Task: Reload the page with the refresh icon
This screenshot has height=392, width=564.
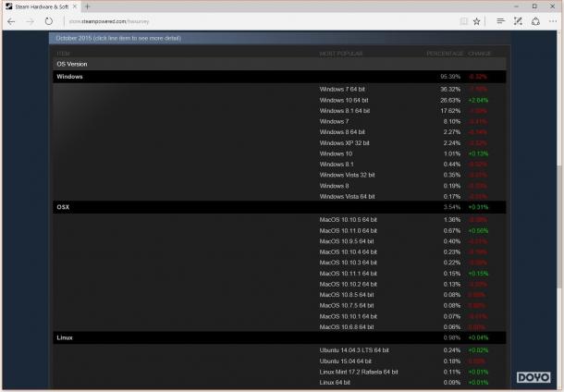Action: point(49,21)
